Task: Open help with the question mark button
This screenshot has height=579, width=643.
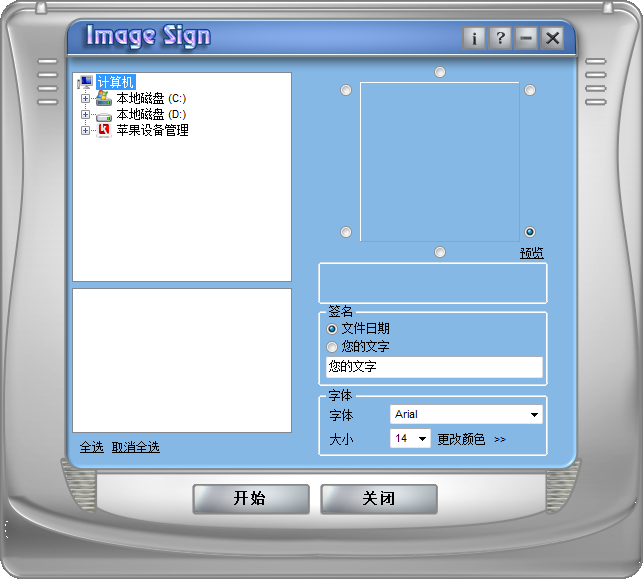Action: 500,39
